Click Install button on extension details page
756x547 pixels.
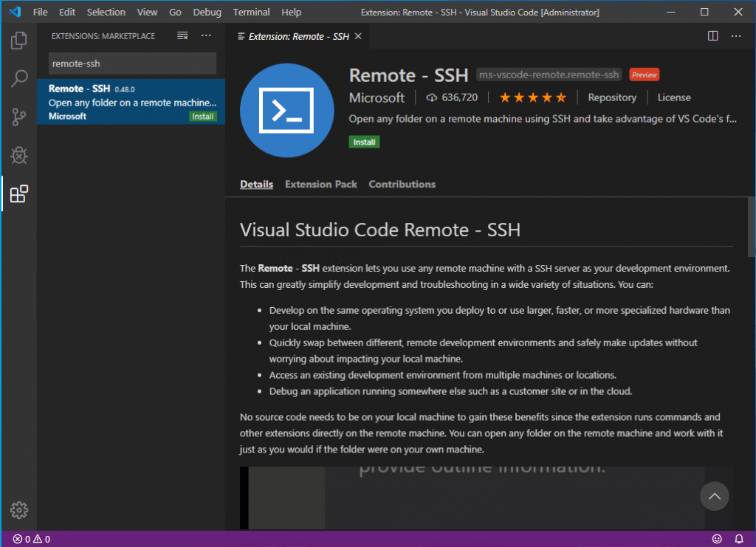point(364,142)
